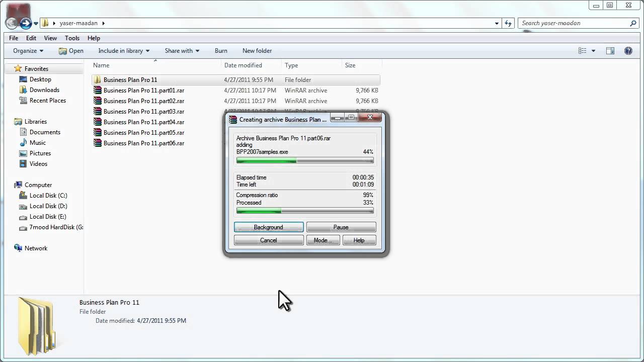The width and height of the screenshot is (644, 362).
Task: Click the Pause button in WinRAR dialog
Action: pyautogui.click(x=341, y=227)
